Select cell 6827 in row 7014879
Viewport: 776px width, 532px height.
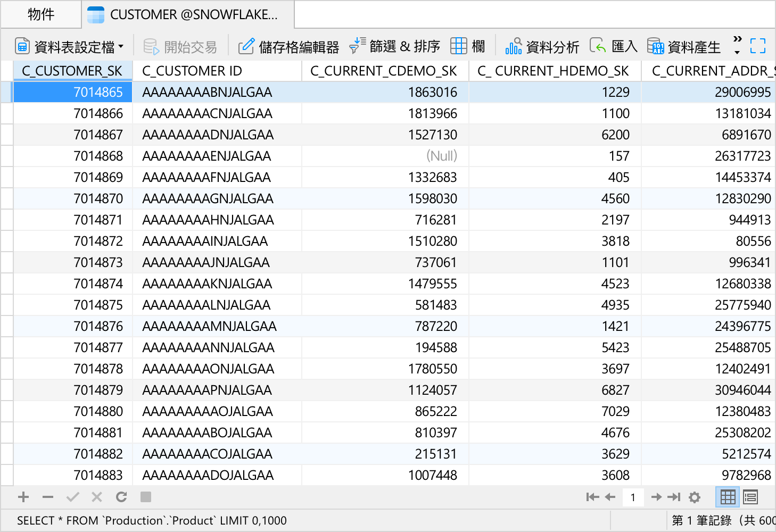tap(555, 390)
